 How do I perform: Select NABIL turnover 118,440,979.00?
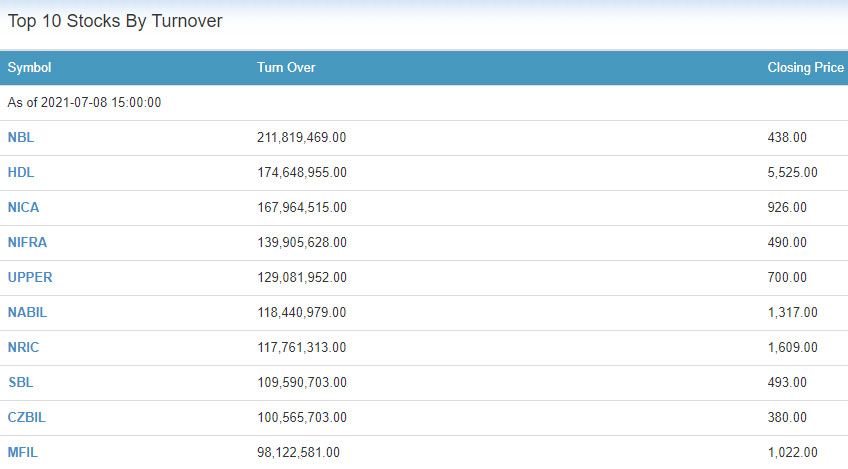pos(301,312)
